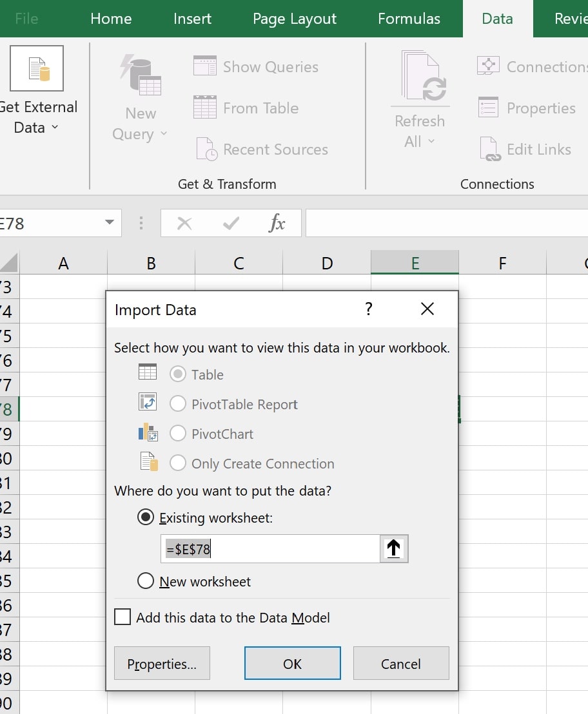Open the Refresh All dropdown arrow

click(431, 142)
